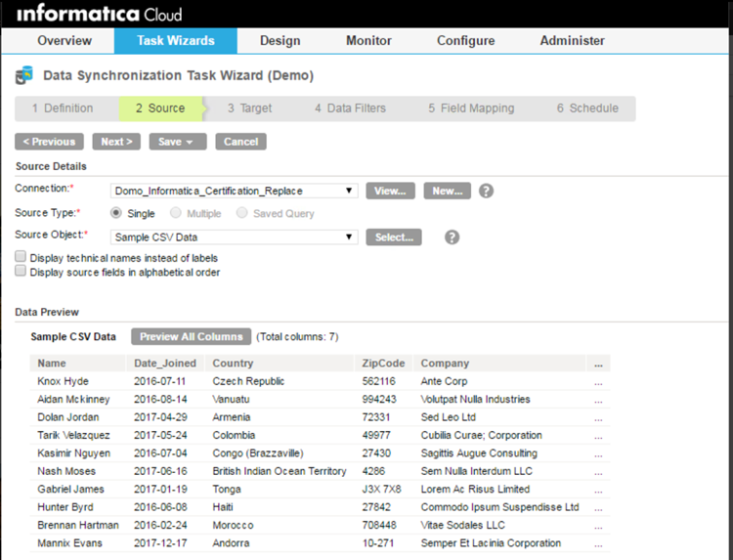Click the Total columns: 7 text
This screenshot has height=560, width=733.
click(x=297, y=336)
